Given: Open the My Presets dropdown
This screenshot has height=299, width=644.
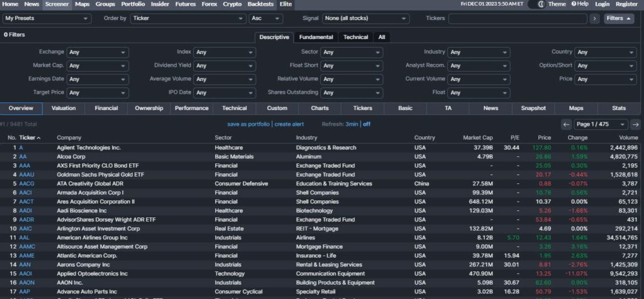Looking at the screenshot, I should point(47,18).
